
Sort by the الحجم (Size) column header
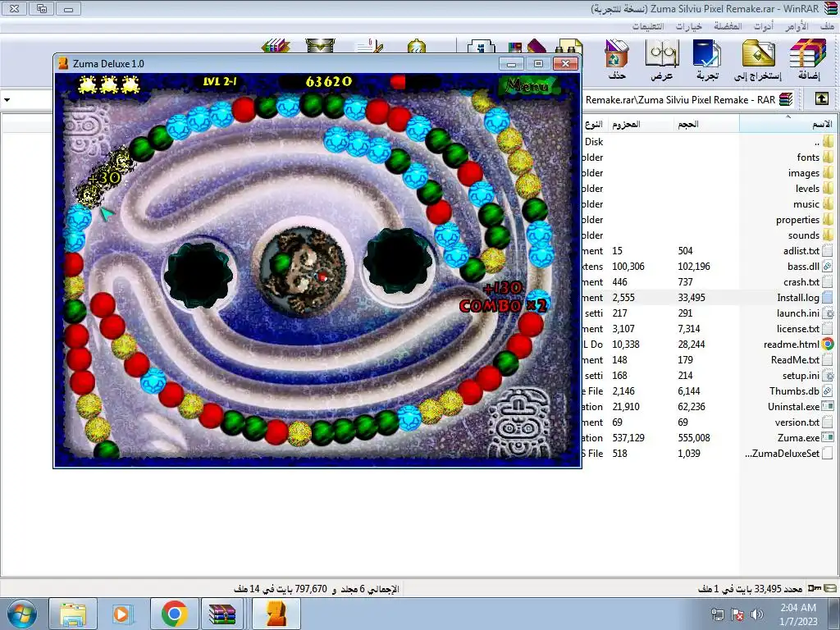click(706, 124)
